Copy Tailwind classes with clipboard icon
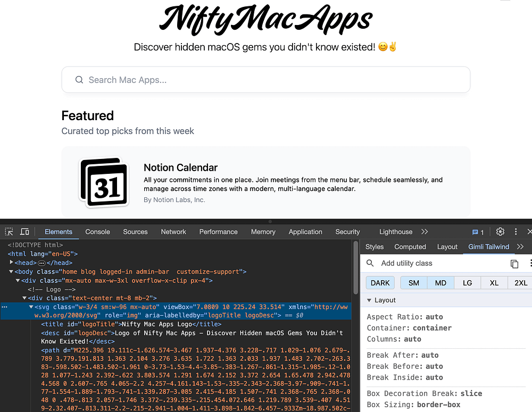 point(514,264)
